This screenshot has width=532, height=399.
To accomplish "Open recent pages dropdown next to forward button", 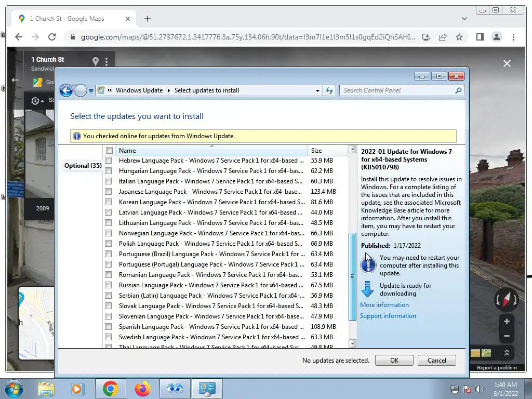I will point(91,90).
